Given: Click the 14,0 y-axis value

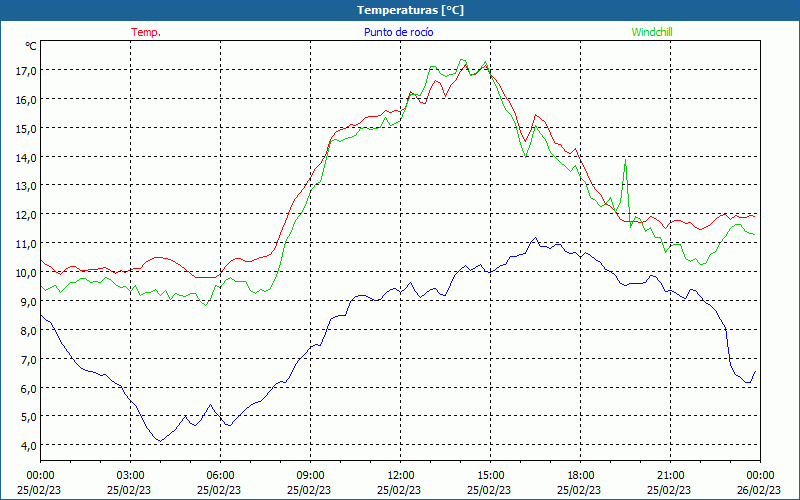Looking at the screenshot, I should click(26, 158).
